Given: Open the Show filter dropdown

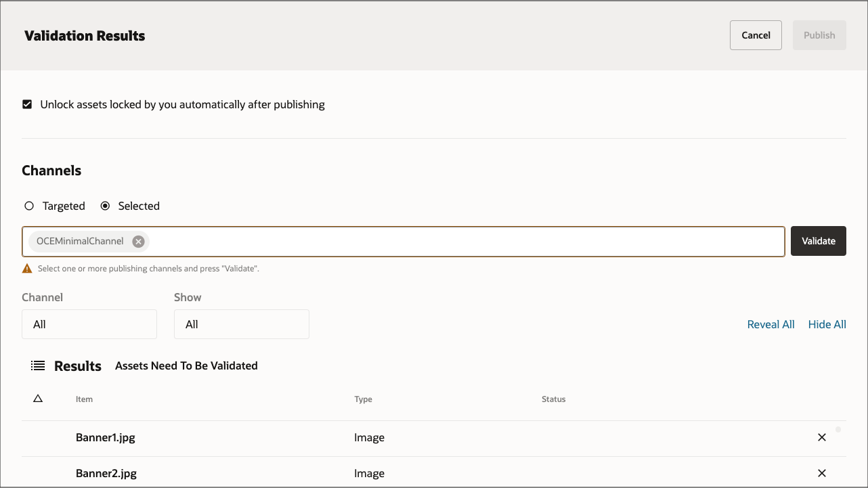Looking at the screenshot, I should click(x=241, y=324).
